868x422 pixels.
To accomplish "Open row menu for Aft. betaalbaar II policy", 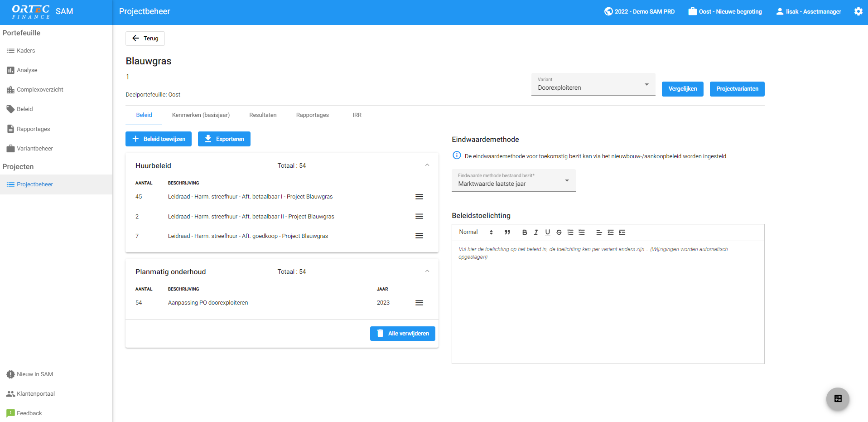I will click(419, 217).
